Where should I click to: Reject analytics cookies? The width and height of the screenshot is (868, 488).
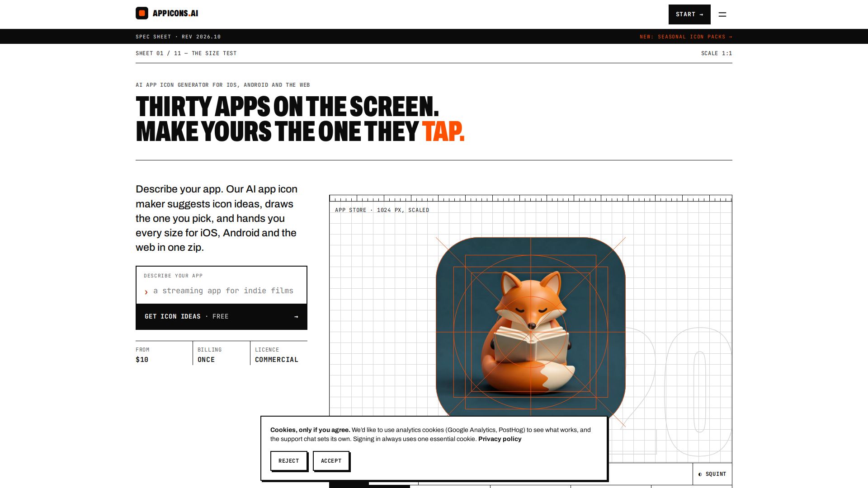pos(289,461)
